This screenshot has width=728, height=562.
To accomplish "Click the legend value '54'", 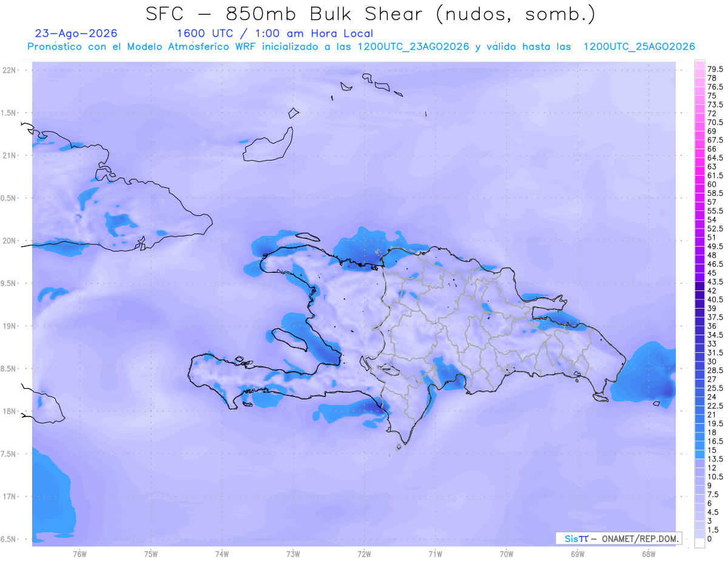I will coord(712,219).
